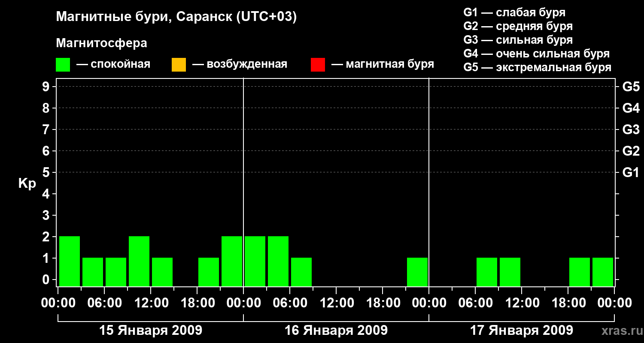Screen dimensions: 644x343
Task: Click the '18:00' time label for 16 Января
Action: 383,303
